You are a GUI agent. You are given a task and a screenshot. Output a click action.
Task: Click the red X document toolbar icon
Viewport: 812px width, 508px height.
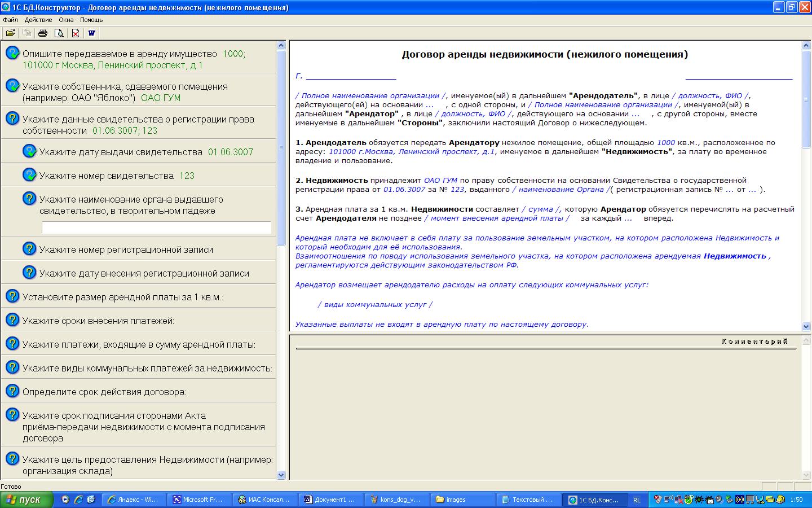tap(76, 33)
